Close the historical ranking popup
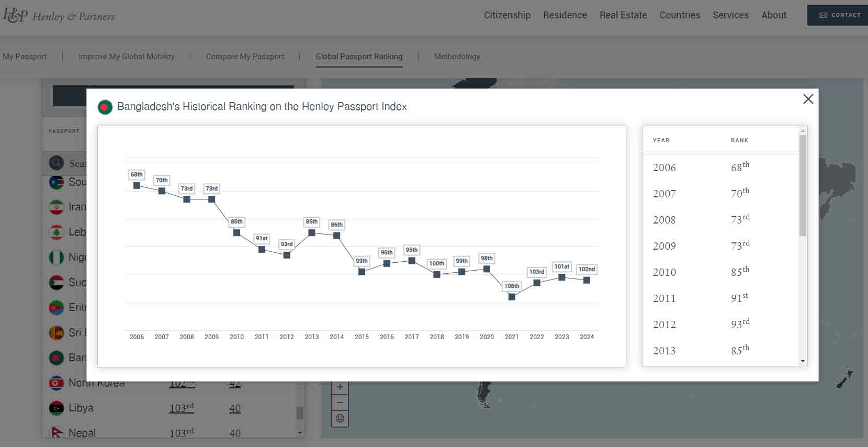868x447 pixels. (808, 99)
